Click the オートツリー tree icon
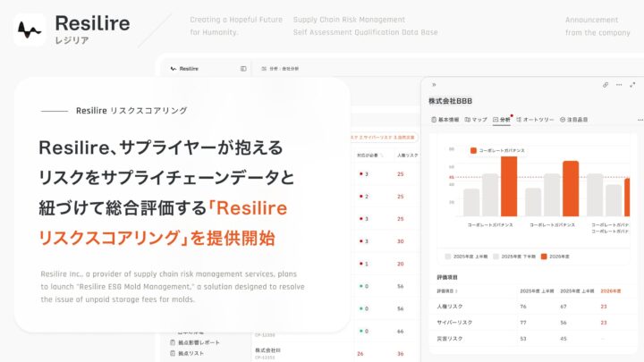Viewport: 644px width, 362px height. pyautogui.click(x=519, y=120)
